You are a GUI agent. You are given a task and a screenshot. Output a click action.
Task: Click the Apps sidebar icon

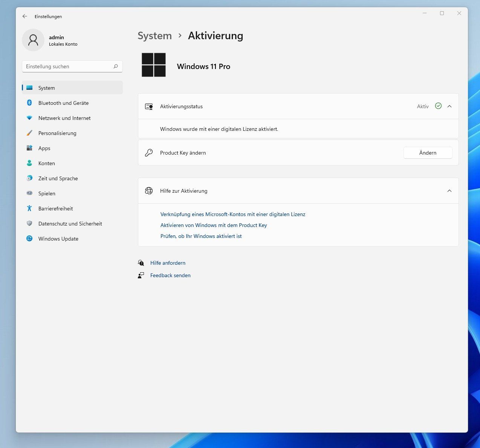pos(29,148)
